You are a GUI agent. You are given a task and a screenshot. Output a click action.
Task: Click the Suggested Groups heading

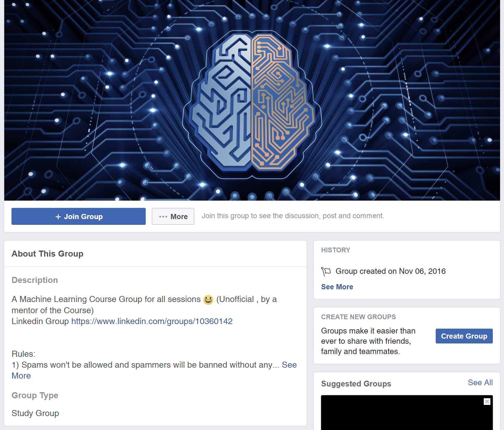point(356,384)
